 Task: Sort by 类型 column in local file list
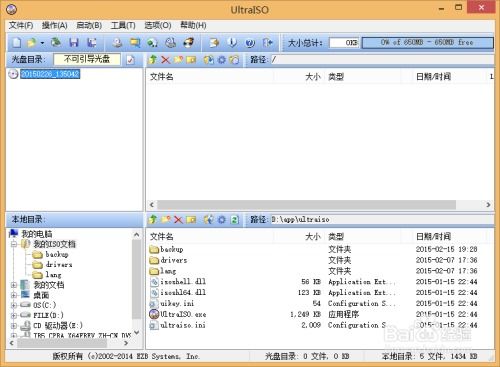click(363, 237)
